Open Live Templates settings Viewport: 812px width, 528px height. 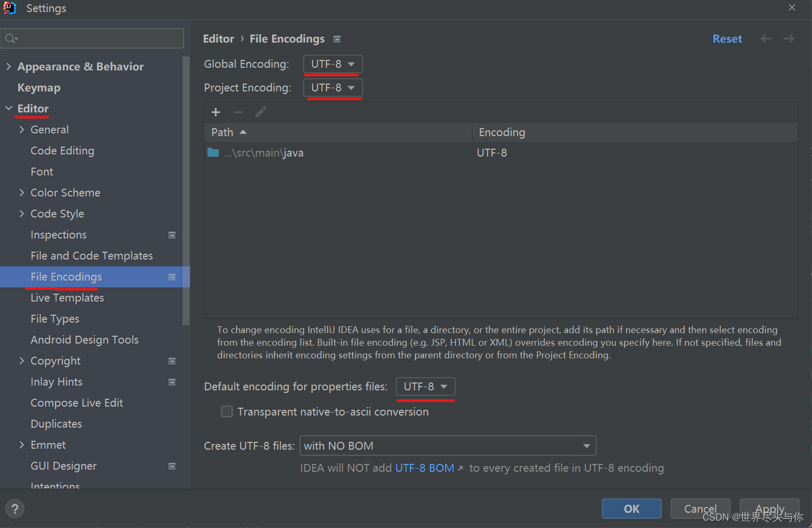coord(67,298)
